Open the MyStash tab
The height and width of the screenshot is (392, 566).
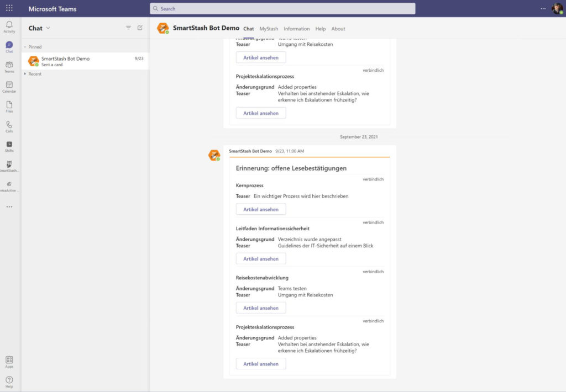pyautogui.click(x=269, y=29)
